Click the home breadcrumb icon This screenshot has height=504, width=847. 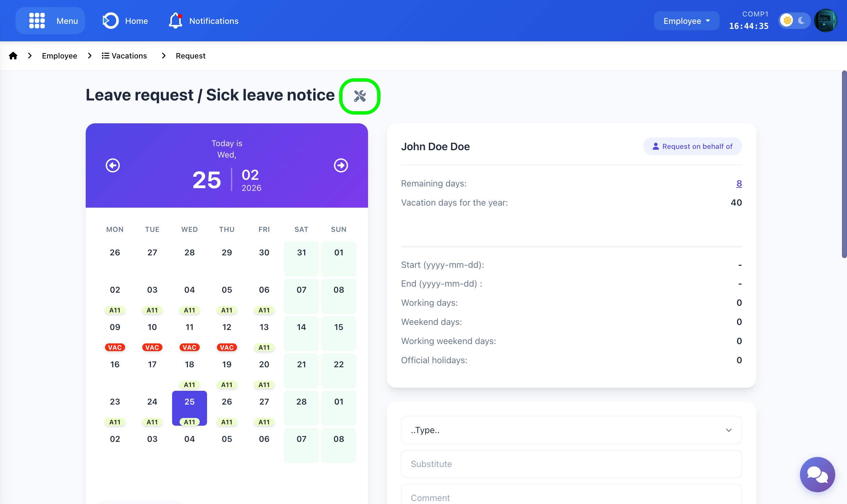click(13, 56)
